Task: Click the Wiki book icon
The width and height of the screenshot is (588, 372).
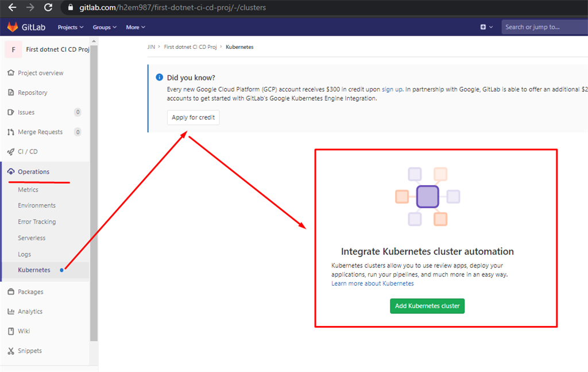Action: click(x=11, y=331)
